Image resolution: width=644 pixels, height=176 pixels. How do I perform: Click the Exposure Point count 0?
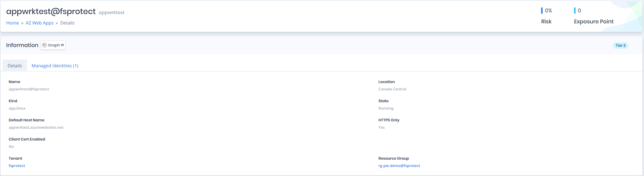(579, 10)
